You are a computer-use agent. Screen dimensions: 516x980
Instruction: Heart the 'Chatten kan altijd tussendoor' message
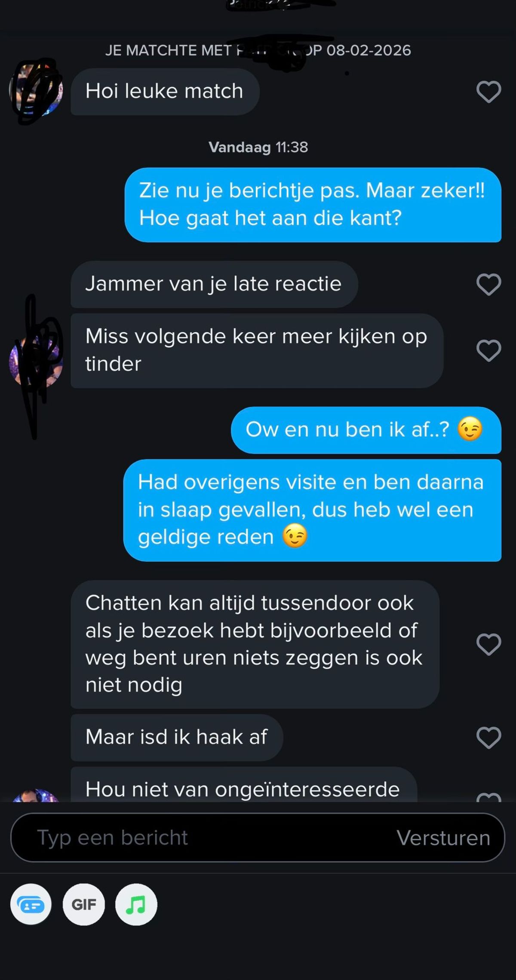pyautogui.click(x=488, y=644)
